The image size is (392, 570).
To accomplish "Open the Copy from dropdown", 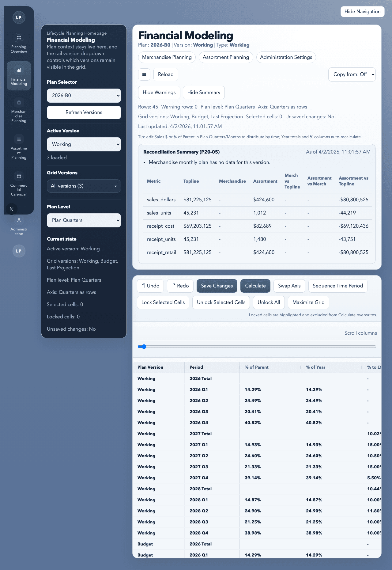I will [352, 74].
